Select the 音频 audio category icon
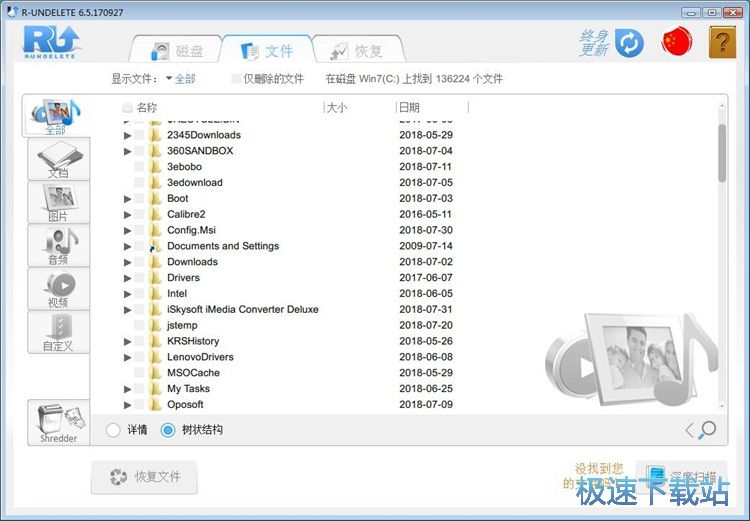This screenshot has height=521, width=750. (57, 245)
